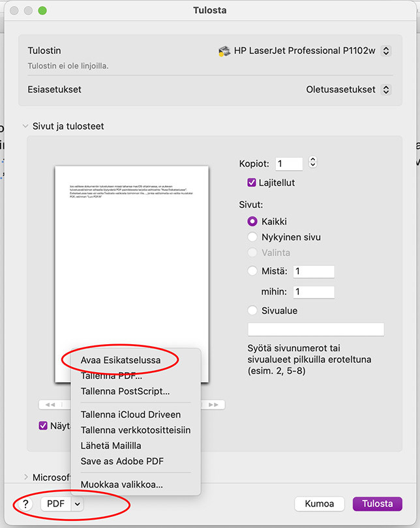
Task: Choose Save as Adobe PDF
Action: [x=122, y=461]
